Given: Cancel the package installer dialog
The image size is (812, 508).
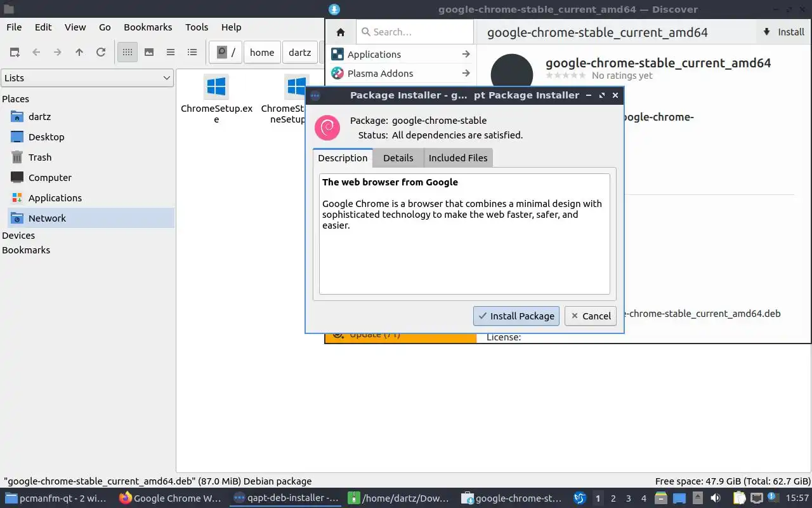Looking at the screenshot, I should [x=591, y=316].
